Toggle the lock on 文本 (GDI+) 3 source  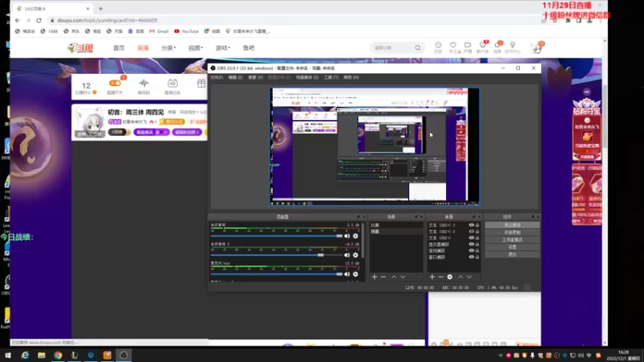point(477,225)
